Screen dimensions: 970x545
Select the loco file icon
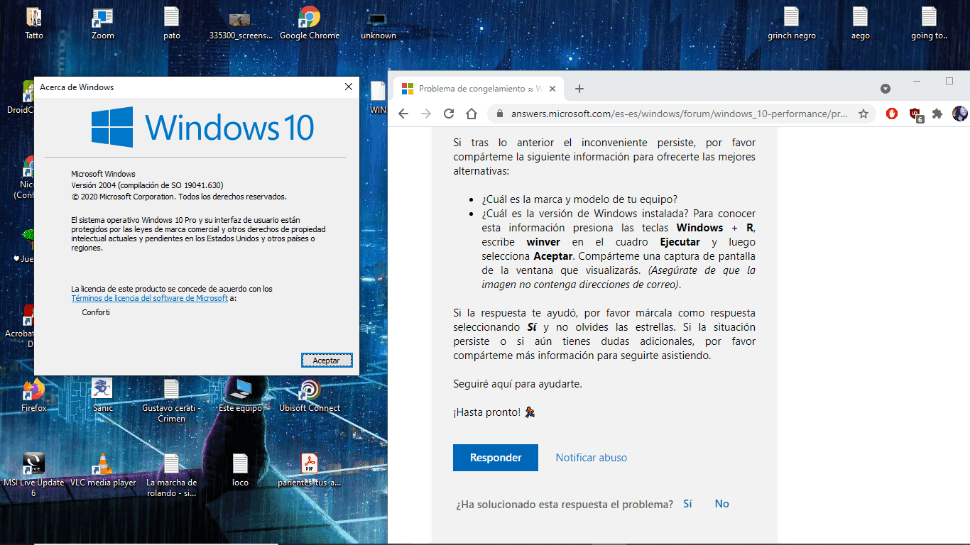point(241,470)
